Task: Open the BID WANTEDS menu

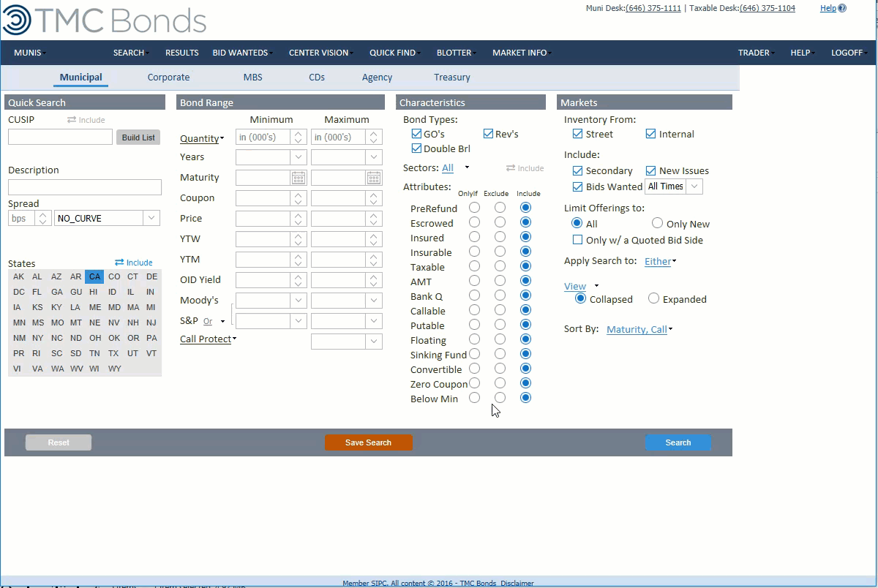Action: click(x=243, y=53)
